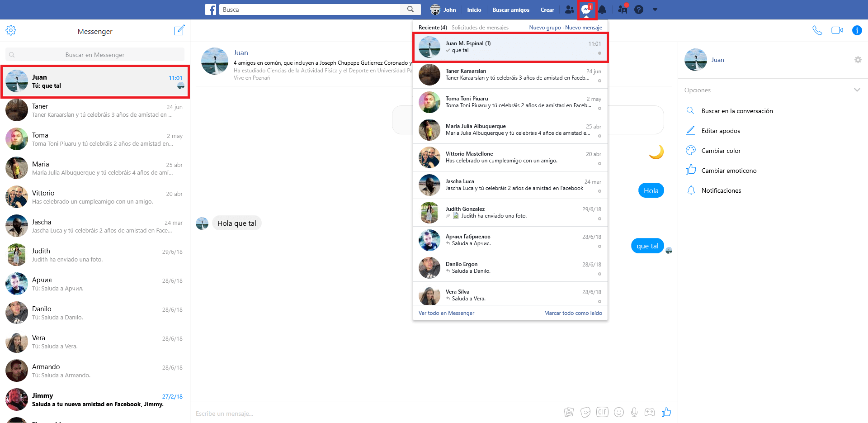Open Taner chat in left list

point(95,110)
